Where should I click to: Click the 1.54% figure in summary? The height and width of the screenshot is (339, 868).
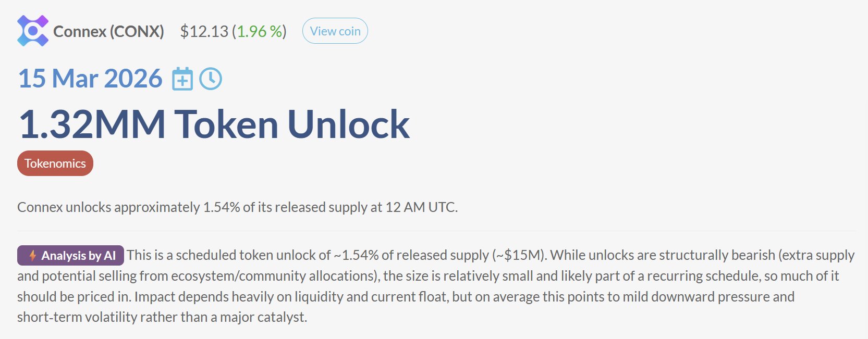tap(221, 207)
